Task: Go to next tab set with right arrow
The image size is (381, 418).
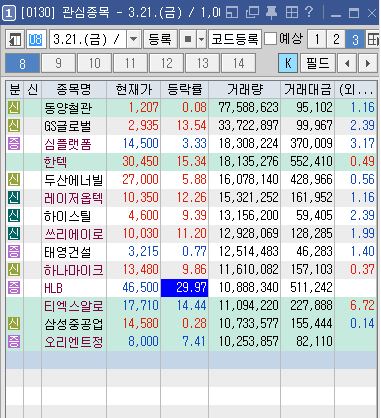Action: 368,63
